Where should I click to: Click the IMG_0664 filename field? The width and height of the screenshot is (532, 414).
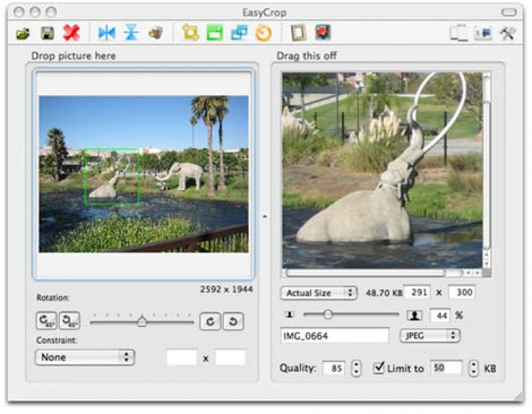pyautogui.click(x=335, y=336)
